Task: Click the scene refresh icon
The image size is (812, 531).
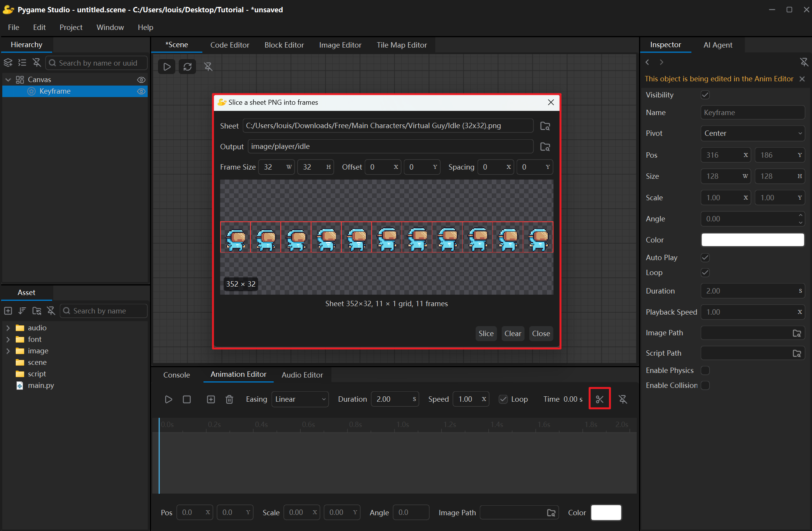Action: 188,67
